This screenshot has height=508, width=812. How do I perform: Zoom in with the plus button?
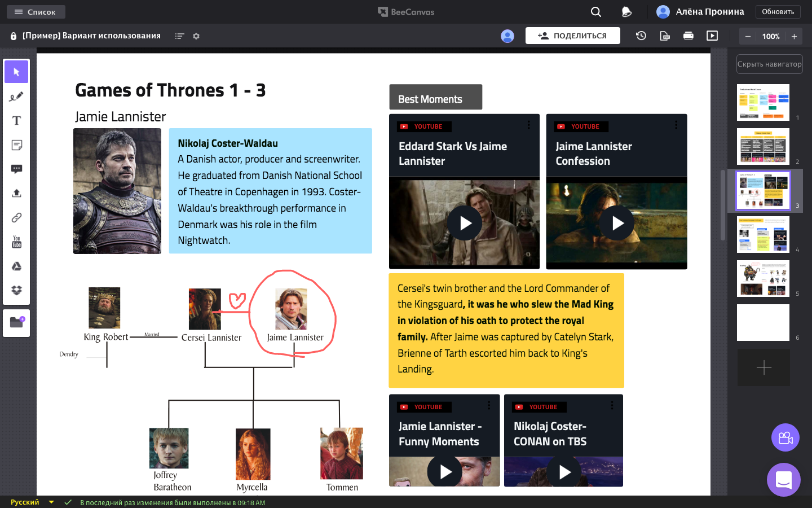tap(794, 36)
